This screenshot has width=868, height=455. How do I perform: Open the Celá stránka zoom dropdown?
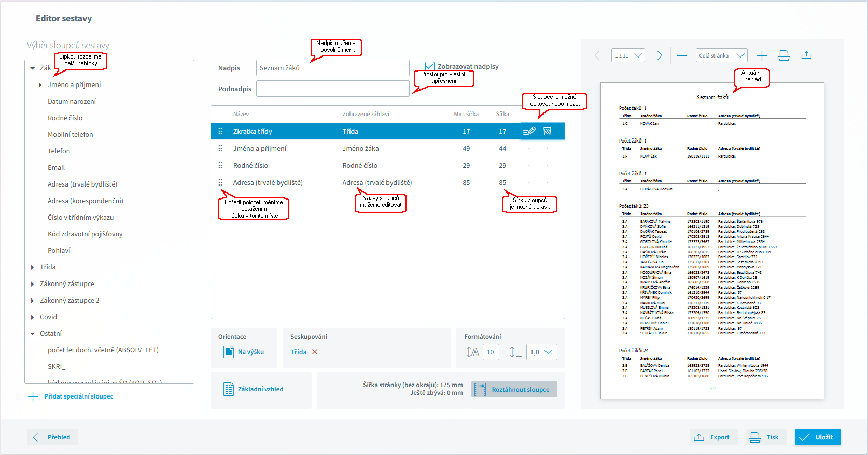pyautogui.click(x=721, y=55)
